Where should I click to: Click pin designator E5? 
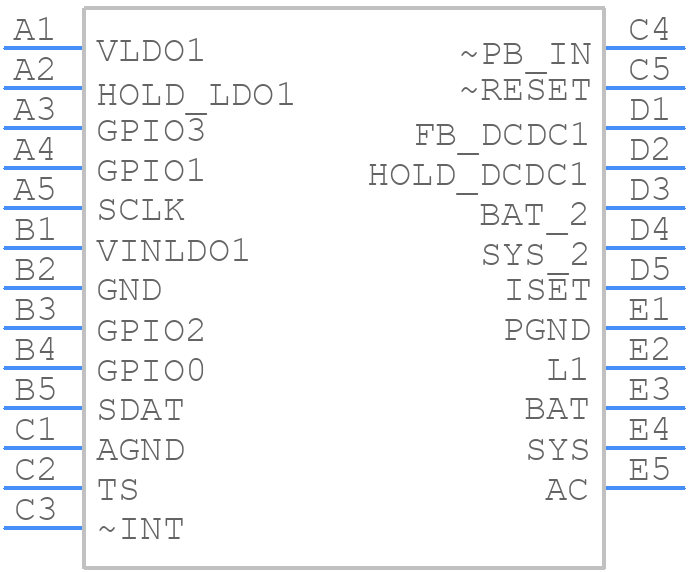tap(649, 468)
